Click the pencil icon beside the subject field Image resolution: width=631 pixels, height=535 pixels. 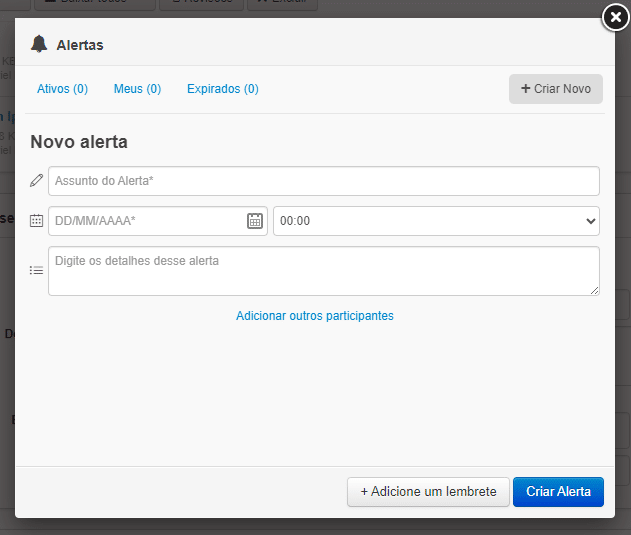click(37, 181)
